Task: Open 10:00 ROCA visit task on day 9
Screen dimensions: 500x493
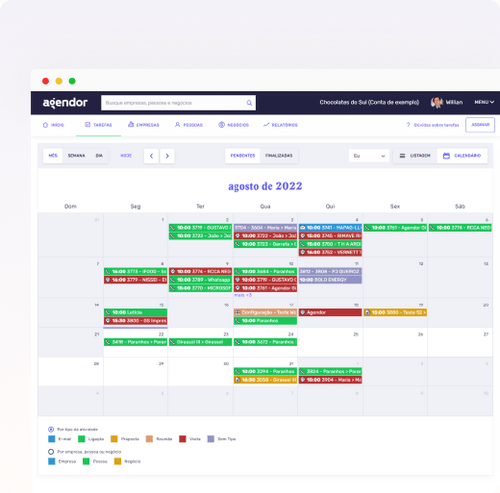Action: tap(200, 272)
